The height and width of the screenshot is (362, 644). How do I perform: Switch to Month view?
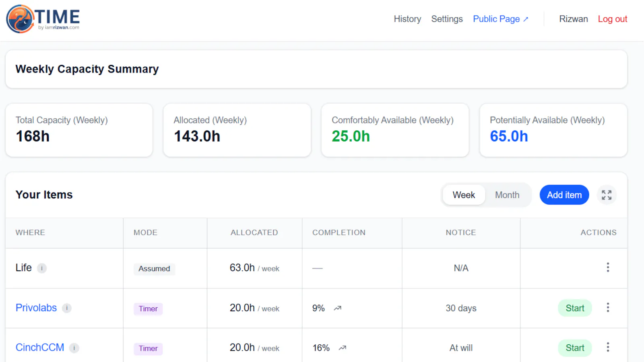tap(507, 195)
